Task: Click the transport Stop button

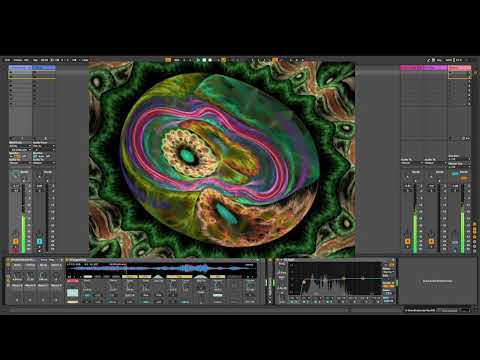Action: click(x=204, y=60)
